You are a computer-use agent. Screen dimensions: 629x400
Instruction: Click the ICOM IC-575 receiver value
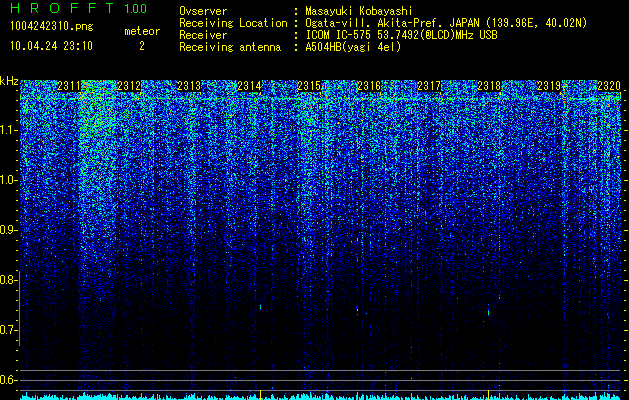click(x=401, y=35)
